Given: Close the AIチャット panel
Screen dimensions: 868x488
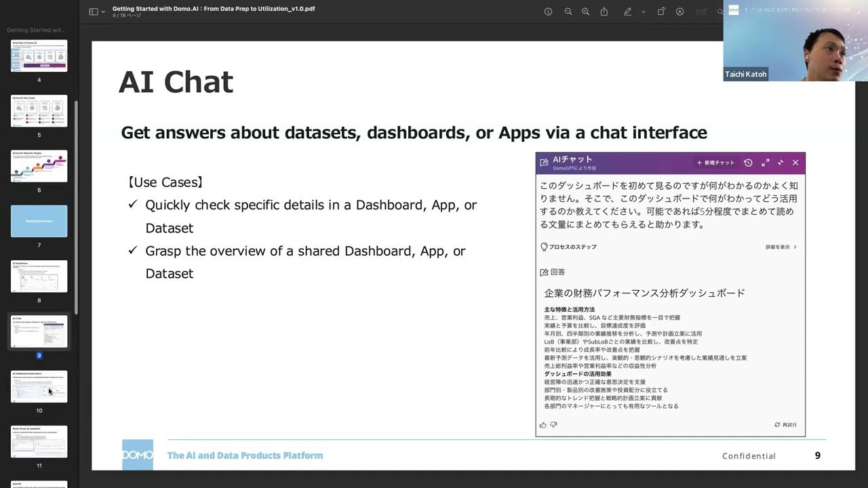Looking at the screenshot, I should (x=795, y=163).
